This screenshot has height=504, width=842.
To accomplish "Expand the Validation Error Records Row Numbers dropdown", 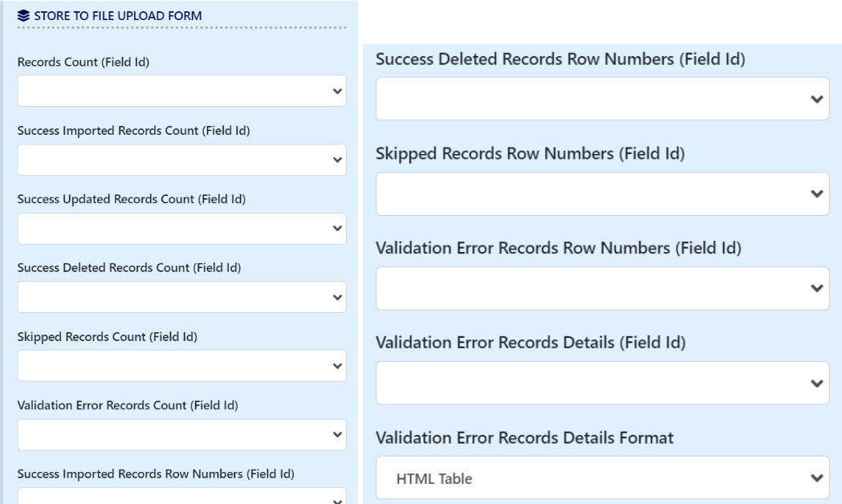I will point(602,288).
